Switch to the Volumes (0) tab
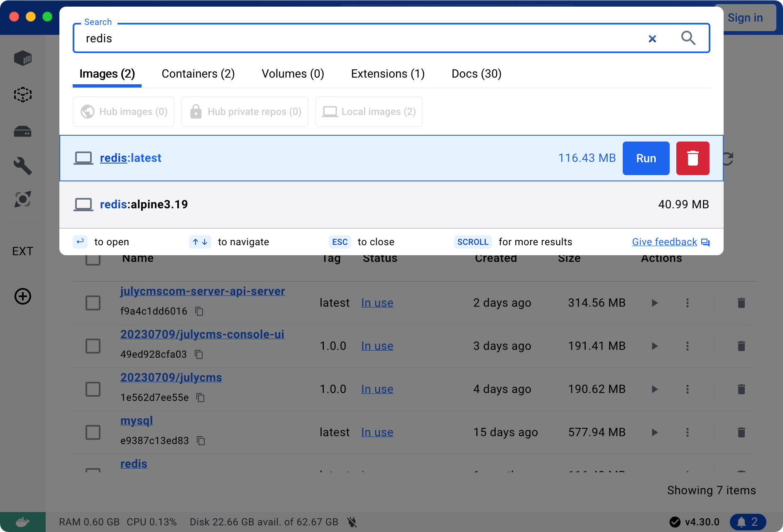 point(293,74)
